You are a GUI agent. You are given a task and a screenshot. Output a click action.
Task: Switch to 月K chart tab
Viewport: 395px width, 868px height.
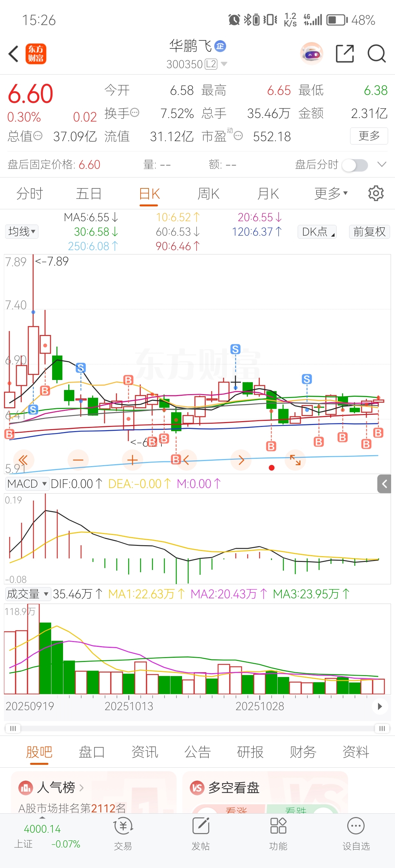coord(268,194)
